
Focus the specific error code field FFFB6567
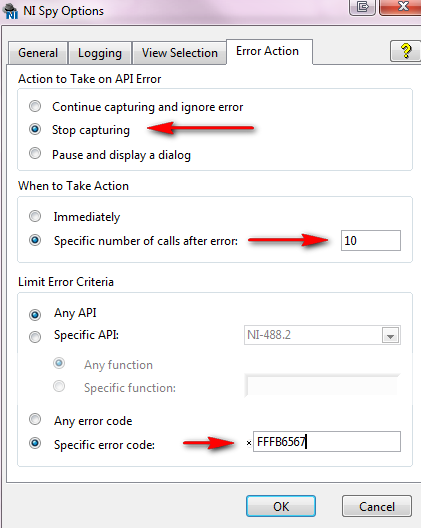[x=327, y=441]
